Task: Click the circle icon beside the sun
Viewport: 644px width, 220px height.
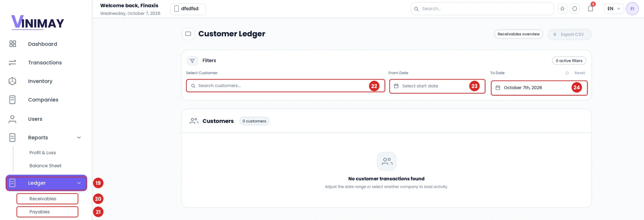Action: point(575,9)
